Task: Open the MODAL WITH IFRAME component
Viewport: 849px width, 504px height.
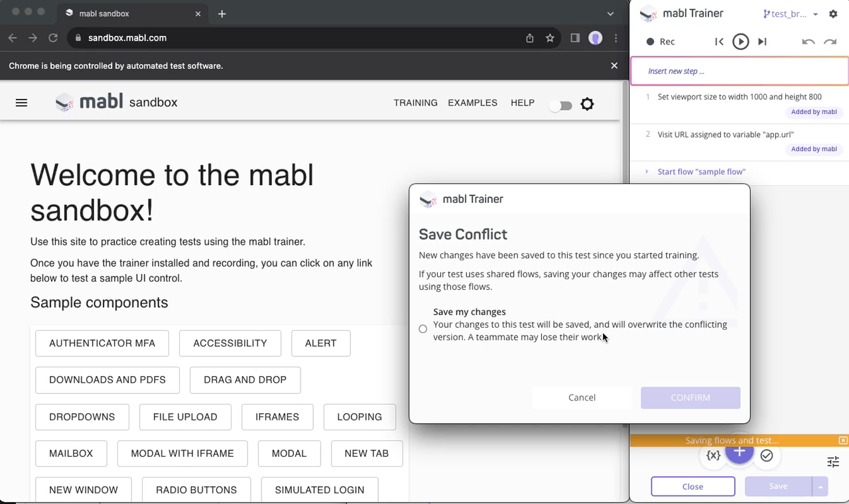Action: (x=182, y=453)
